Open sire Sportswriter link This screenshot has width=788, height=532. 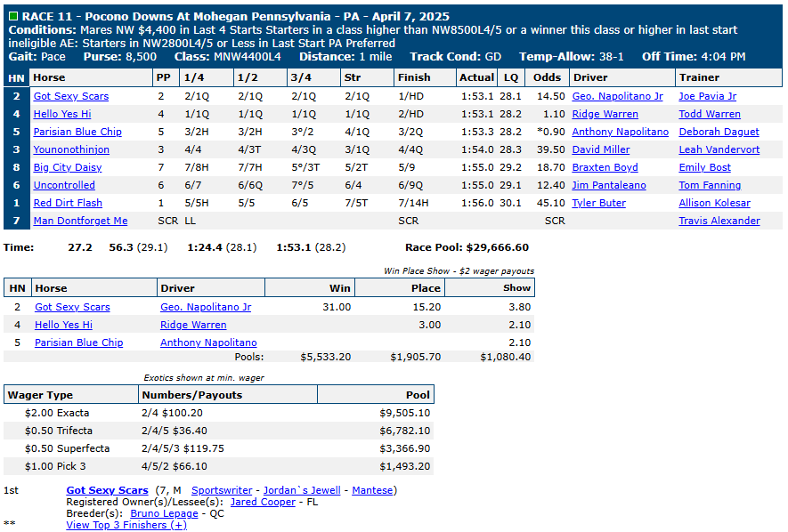coord(222,490)
